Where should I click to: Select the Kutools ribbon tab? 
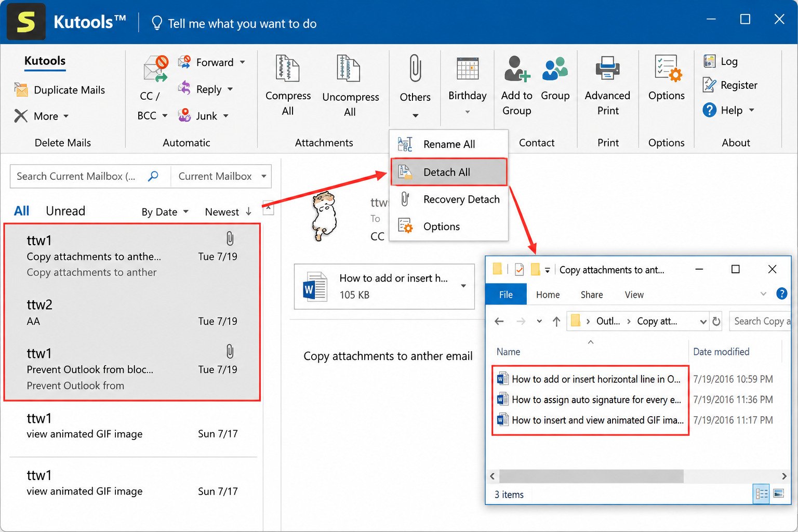(x=45, y=61)
